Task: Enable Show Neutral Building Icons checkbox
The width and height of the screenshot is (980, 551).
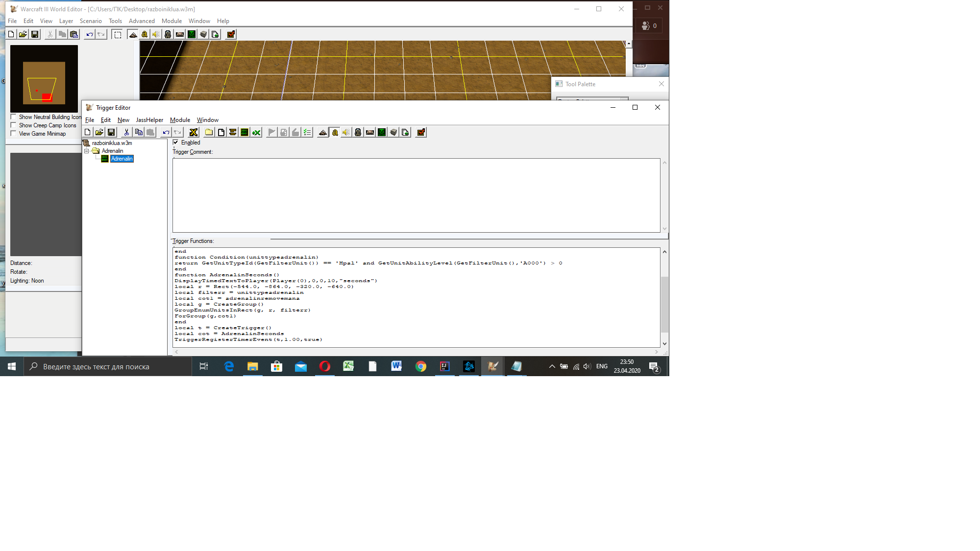Action: point(14,117)
